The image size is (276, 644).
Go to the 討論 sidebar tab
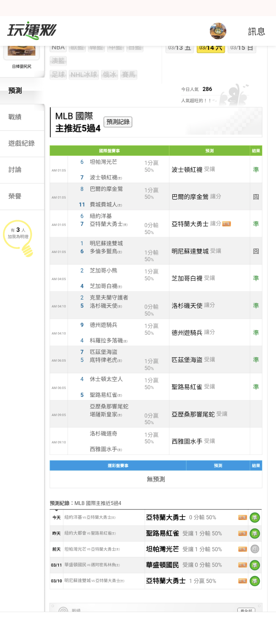point(15,170)
